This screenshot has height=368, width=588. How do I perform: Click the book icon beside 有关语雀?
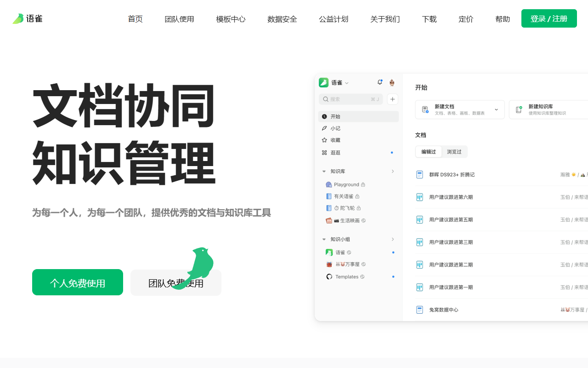[329, 196]
